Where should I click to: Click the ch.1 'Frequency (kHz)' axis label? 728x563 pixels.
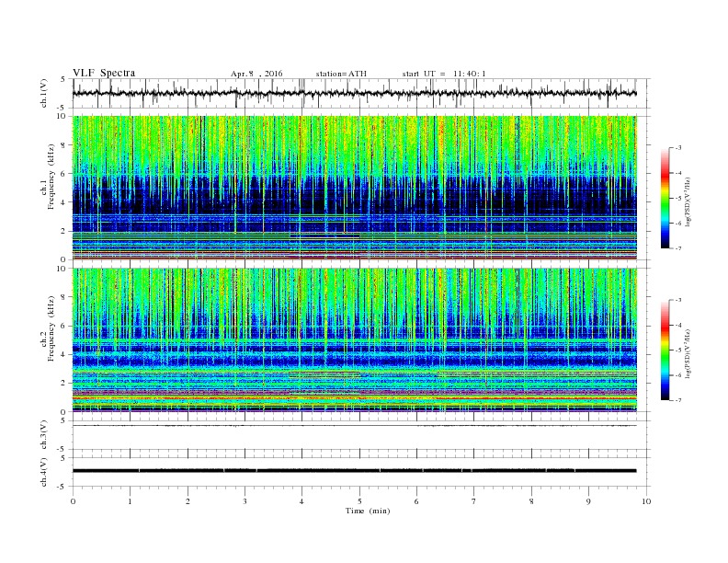(x=51, y=177)
